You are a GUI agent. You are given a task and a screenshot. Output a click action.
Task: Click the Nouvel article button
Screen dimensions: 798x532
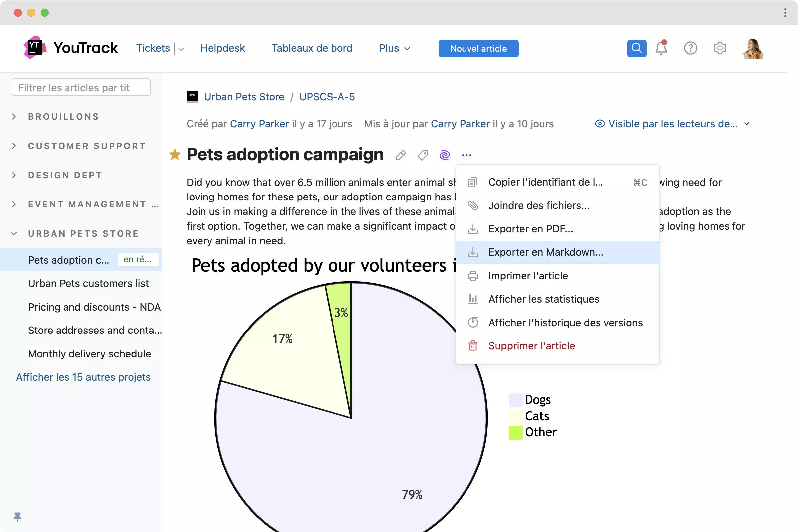coord(478,48)
